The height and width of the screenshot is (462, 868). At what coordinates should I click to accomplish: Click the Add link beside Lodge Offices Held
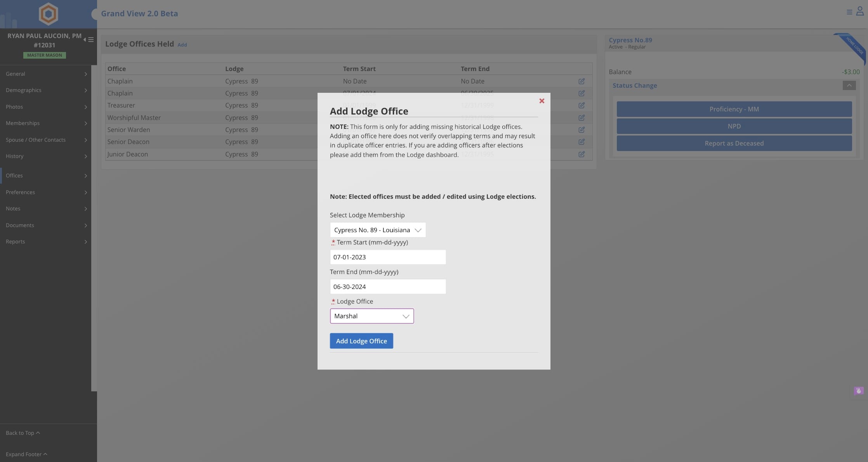click(182, 45)
